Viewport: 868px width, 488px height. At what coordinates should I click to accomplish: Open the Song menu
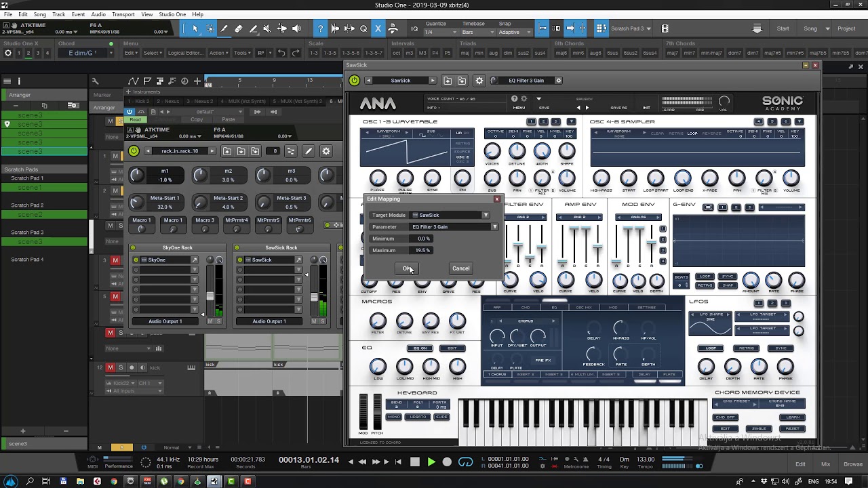(40, 14)
